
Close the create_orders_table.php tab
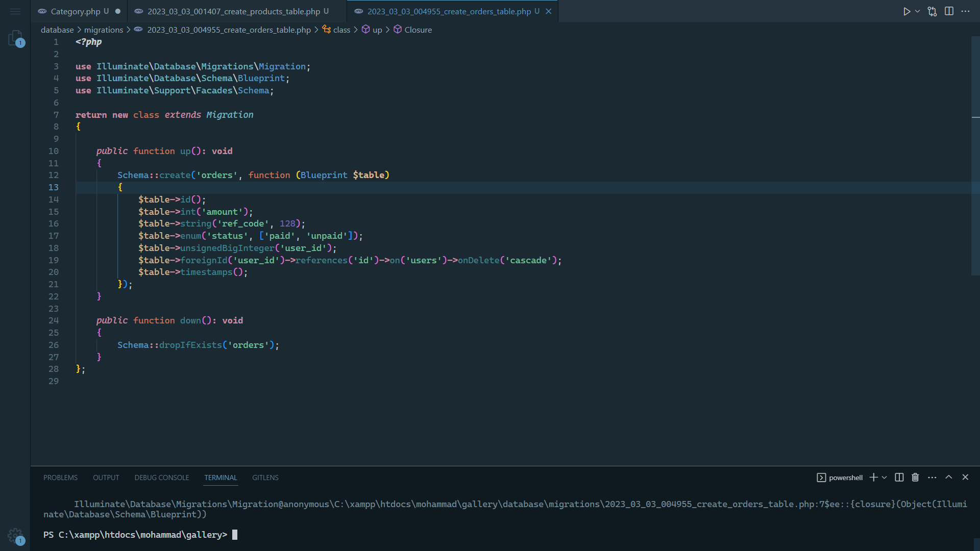point(549,11)
